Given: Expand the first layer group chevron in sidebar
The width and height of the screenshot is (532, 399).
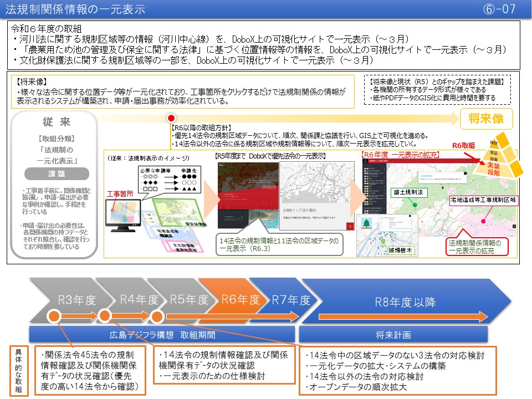Looking at the screenshot, I should [x=384, y=168].
